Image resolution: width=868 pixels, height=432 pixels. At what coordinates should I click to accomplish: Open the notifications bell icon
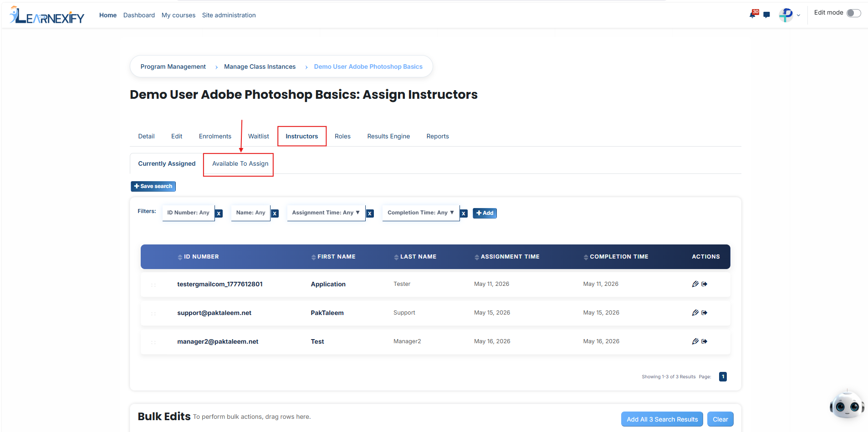click(x=753, y=15)
